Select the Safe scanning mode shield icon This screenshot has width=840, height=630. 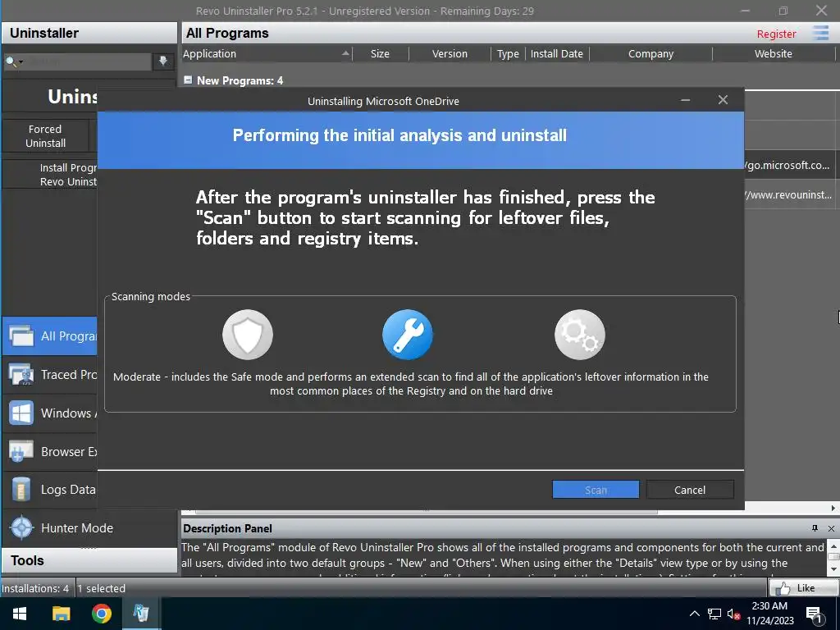(x=248, y=335)
